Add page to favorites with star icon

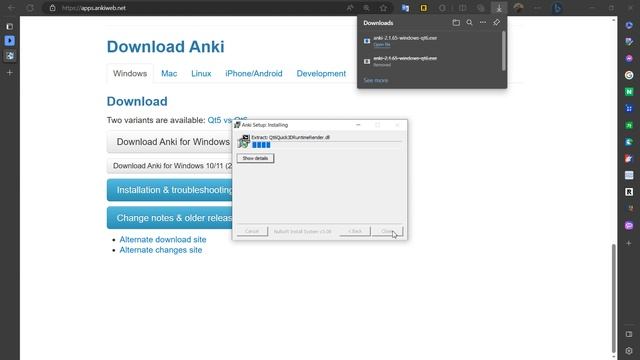[383, 8]
